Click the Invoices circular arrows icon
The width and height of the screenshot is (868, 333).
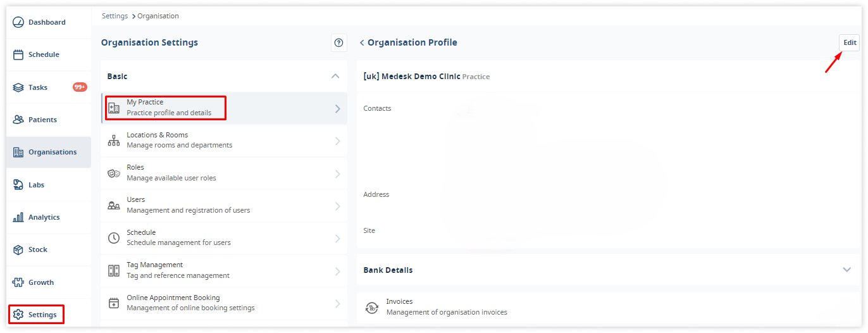[x=371, y=308]
